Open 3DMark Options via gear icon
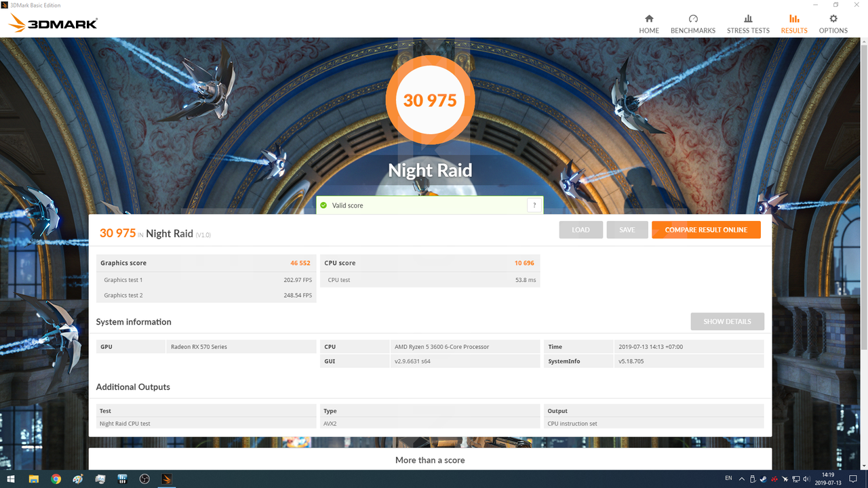Screen dimensions: 868x488 [x=833, y=24]
